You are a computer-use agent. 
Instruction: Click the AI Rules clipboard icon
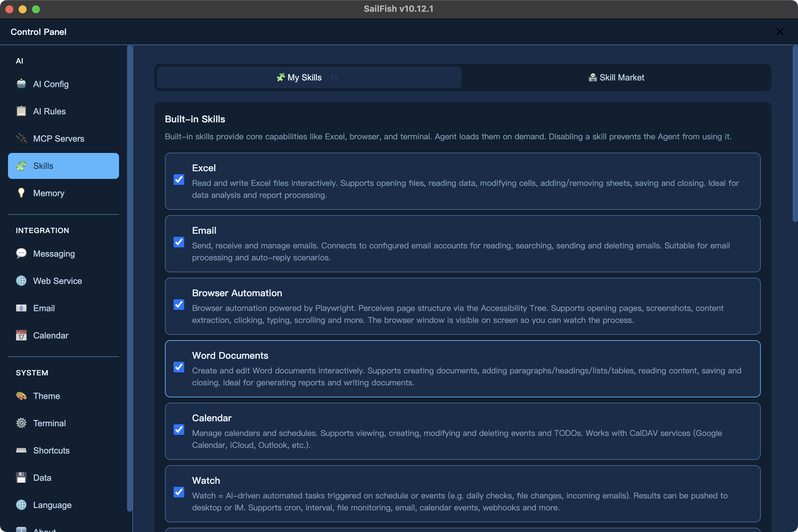pos(21,111)
